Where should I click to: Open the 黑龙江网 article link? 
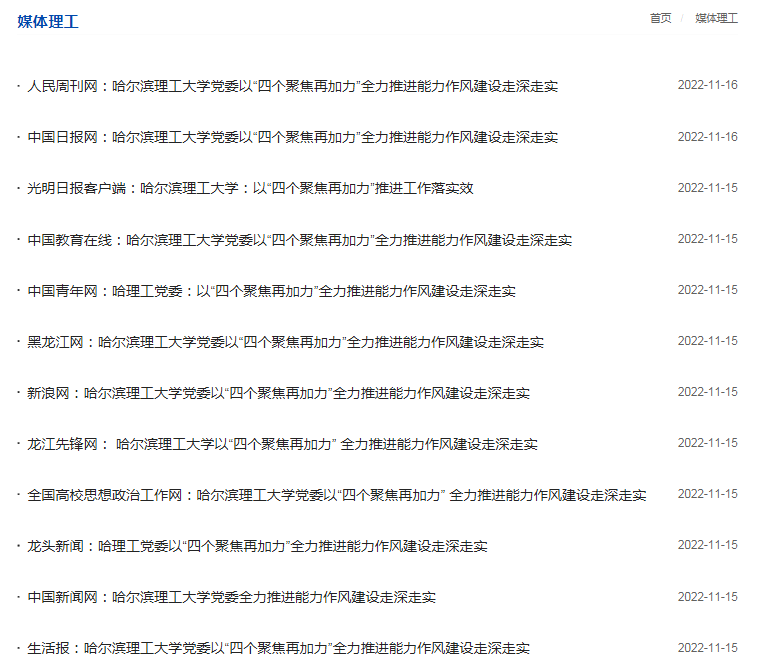[285, 342]
